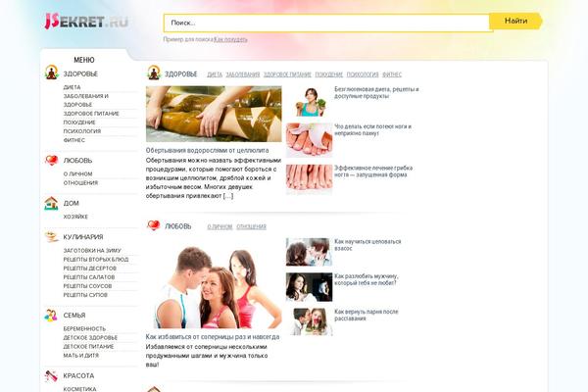588x392 pixels.
Task: Click Фитнес tab in Здоровье section header
Action: tap(392, 74)
